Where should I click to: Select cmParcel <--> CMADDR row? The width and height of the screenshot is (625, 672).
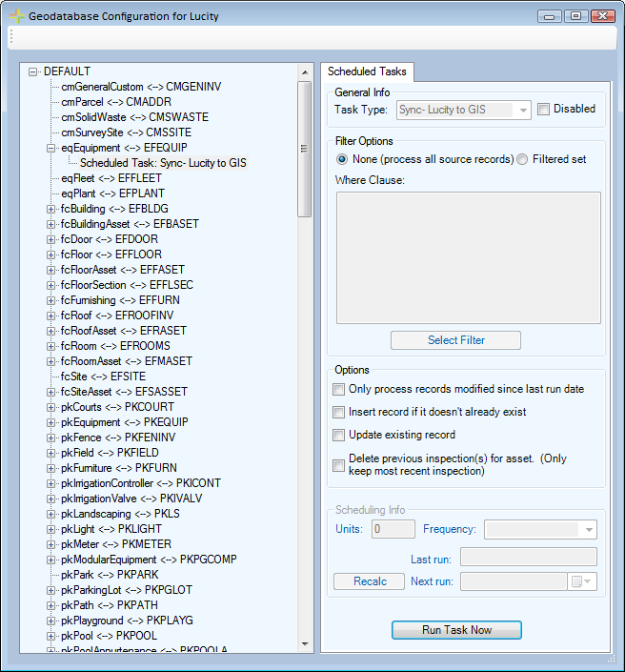coord(116,102)
